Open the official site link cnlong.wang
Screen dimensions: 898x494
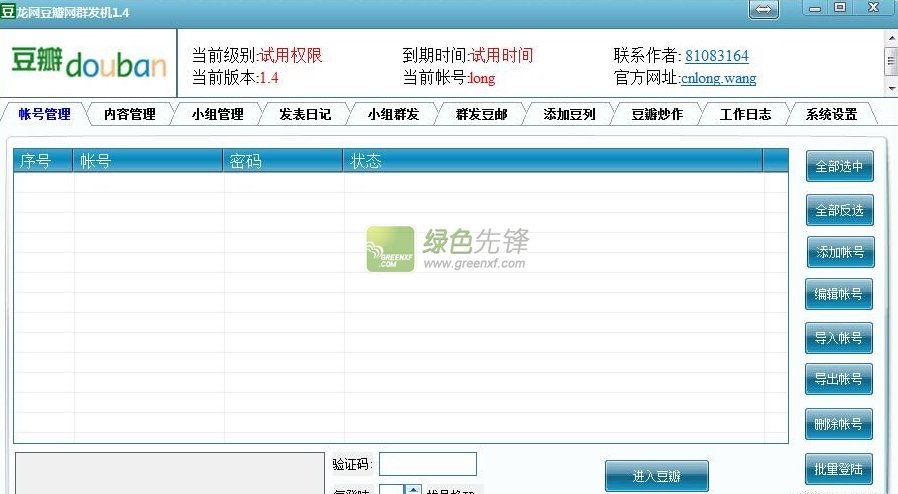click(718, 78)
